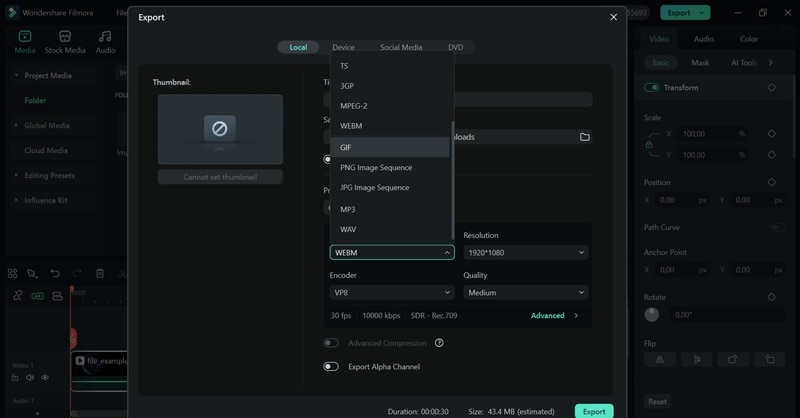Click the trash delete icon in timeline toolbar
The height and width of the screenshot is (418, 800).
click(100, 274)
